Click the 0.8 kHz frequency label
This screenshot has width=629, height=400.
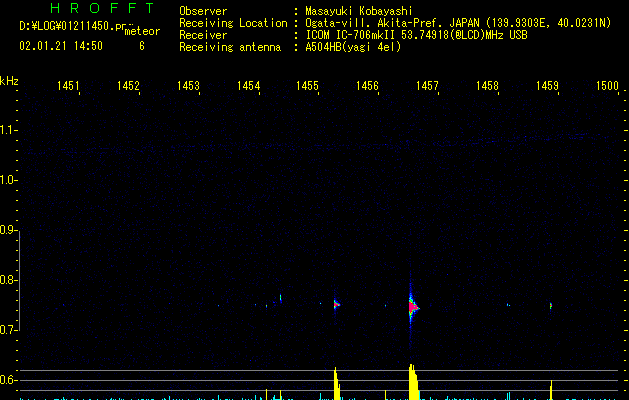click(8, 280)
